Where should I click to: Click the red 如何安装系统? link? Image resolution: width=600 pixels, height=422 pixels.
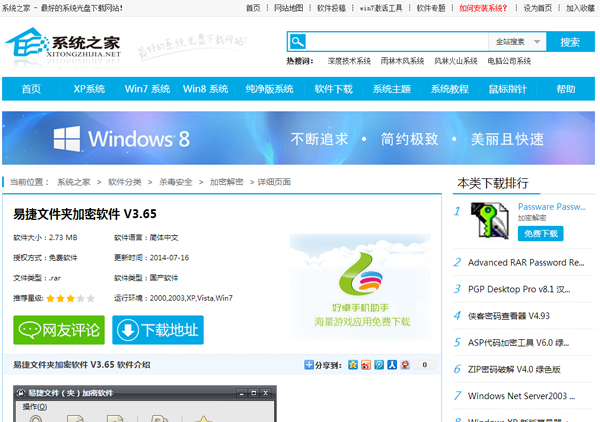tap(483, 8)
